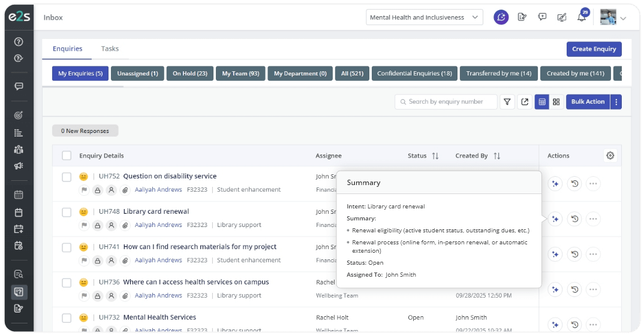Open notifications bell showing 29

point(582,16)
